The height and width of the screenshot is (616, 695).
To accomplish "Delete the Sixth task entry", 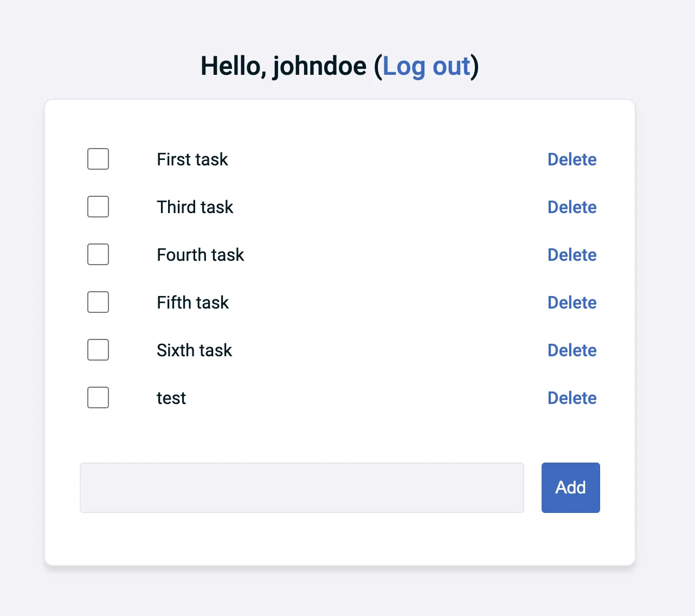I will tap(571, 350).
